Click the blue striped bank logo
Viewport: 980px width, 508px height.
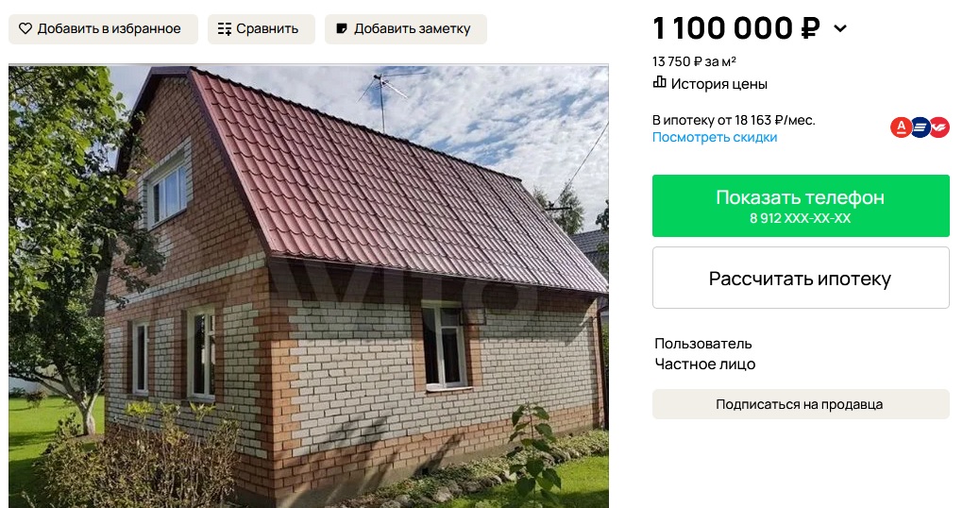[920, 127]
